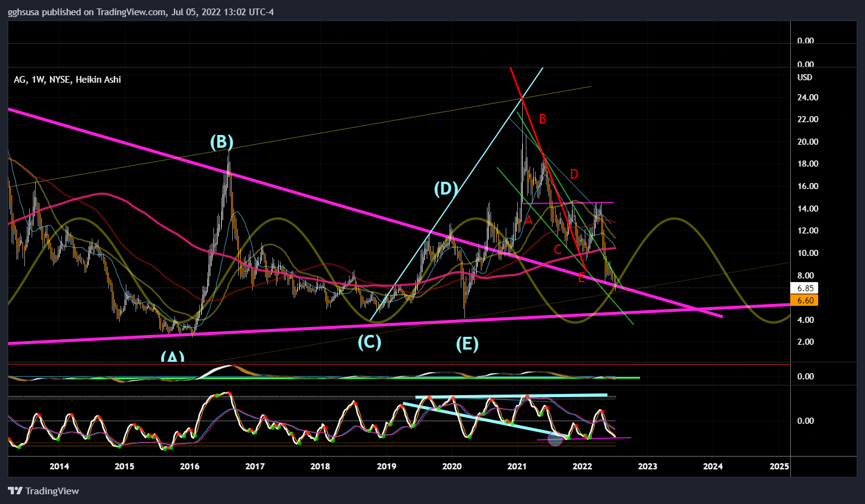Click the TradingView logo in the footer
Image resolution: width=865 pixels, height=504 pixels.
(x=43, y=491)
